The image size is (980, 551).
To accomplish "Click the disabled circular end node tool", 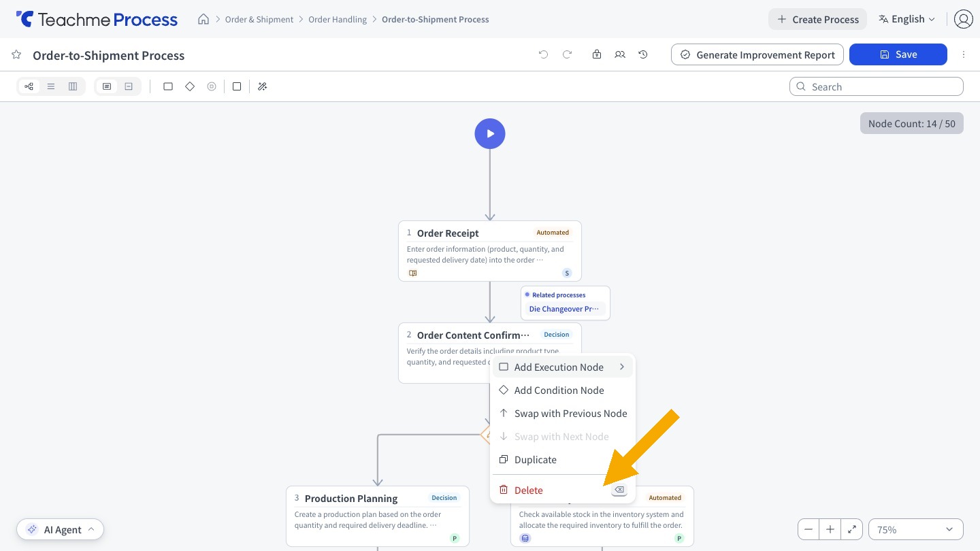I will pyautogui.click(x=212, y=86).
